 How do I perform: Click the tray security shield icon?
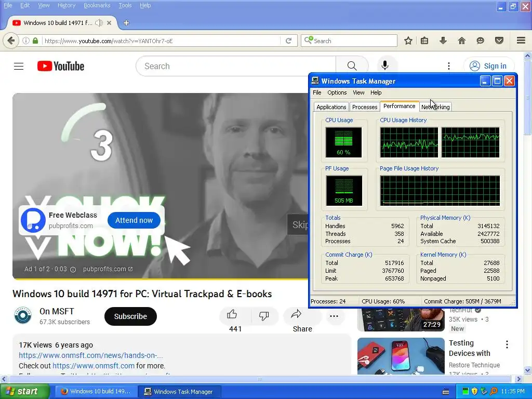pyautogui.click(x=475, y=392)
